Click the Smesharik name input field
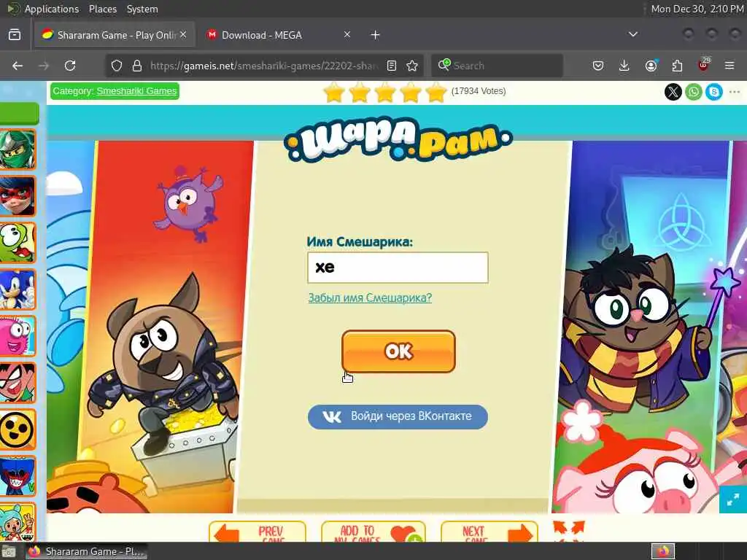This screenshot has height=560, width=747. pos(398,268)
